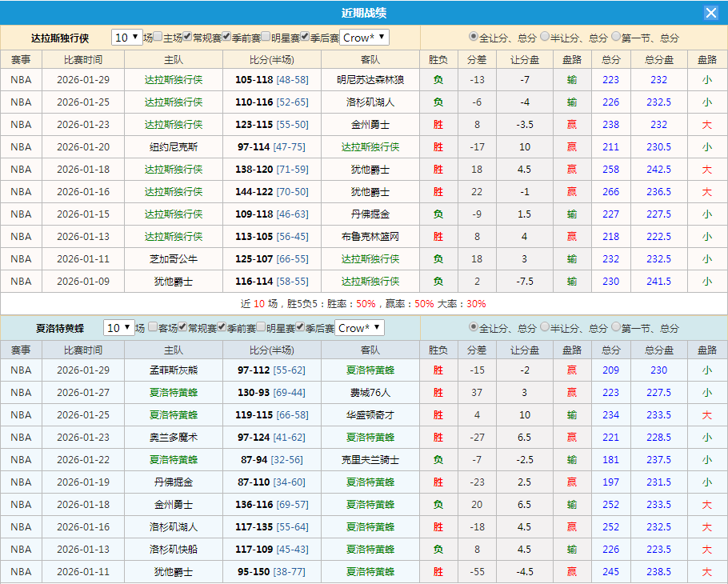
Task: Close the 近期战绩 panel
Action: click(x=711, y=12)
